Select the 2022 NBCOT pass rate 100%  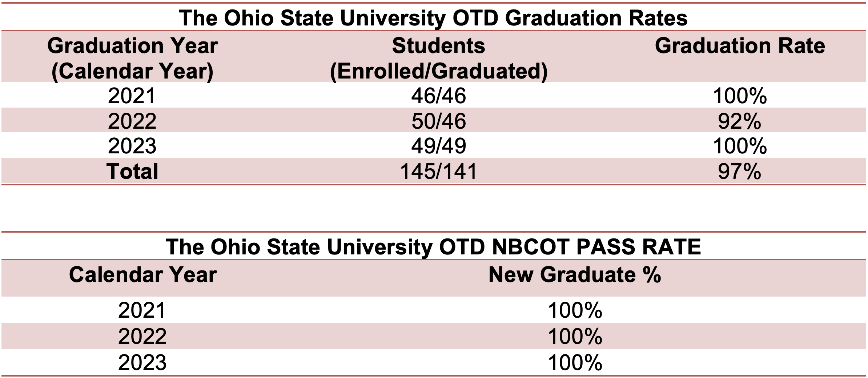[575, 336]
